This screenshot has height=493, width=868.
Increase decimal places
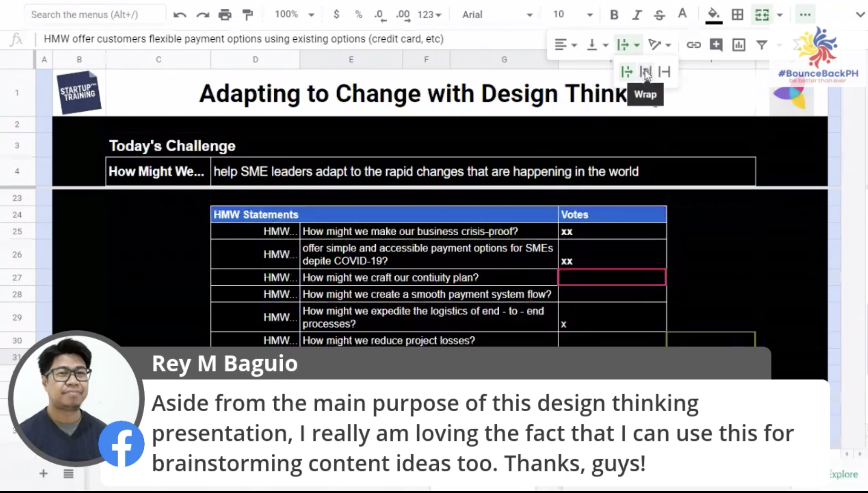(403, 15)
